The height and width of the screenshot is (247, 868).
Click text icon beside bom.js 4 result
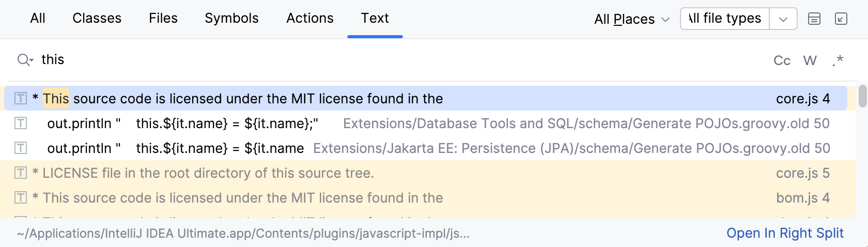[21, 197]
